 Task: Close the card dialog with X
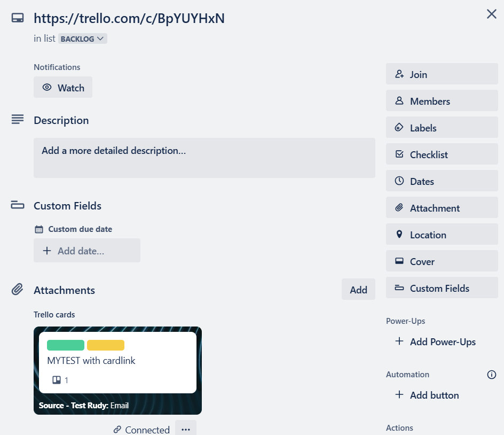pos(492,14)
